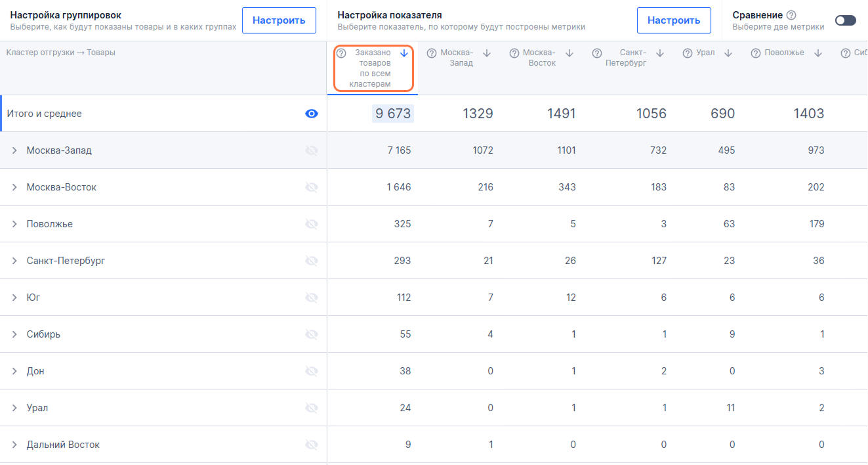Click the 9 673 total value cell

point(392,114)
